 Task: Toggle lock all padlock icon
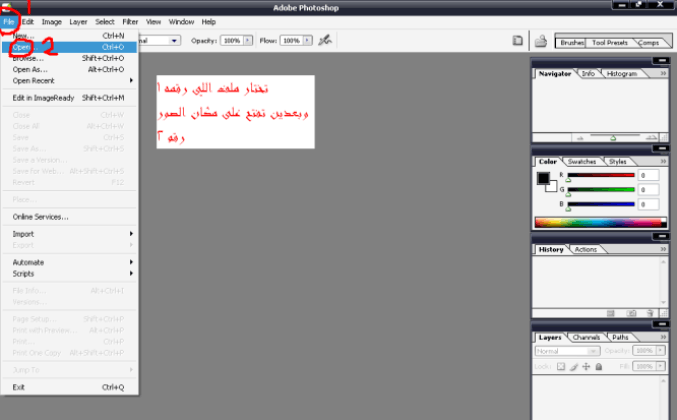(598, 366)
